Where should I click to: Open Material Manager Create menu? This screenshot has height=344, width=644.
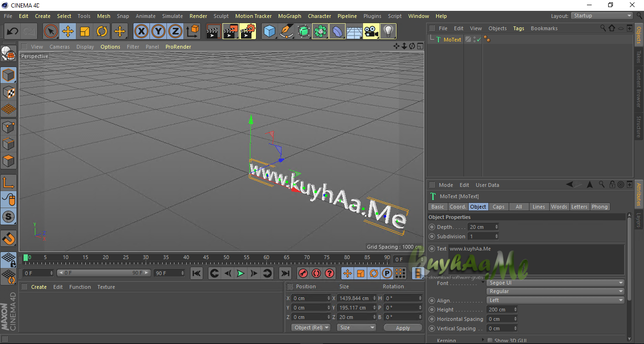click(x=39, y=287)
